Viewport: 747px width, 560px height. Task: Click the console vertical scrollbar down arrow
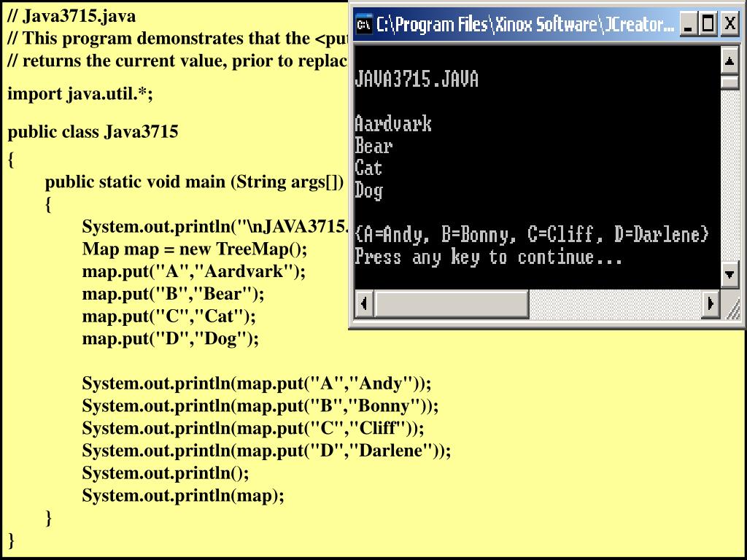pos(729,274)
